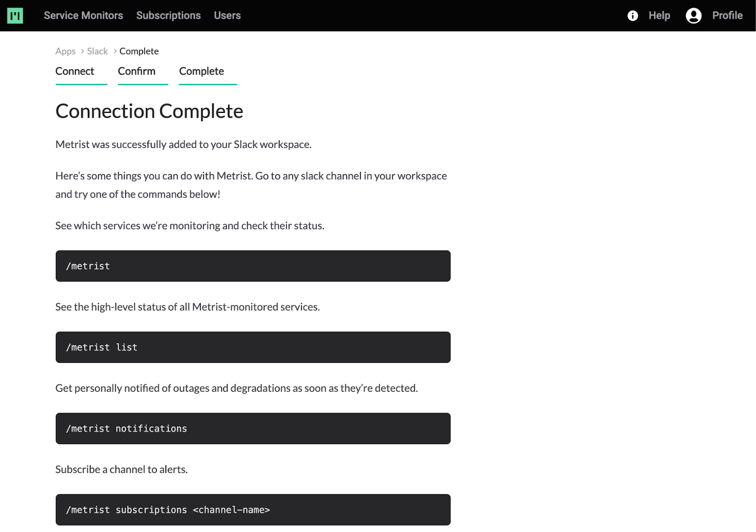Click 'See which services we're monitoring' text
The width and height of the screenshot is (756, 532).
pyautogui.click(x=189, y=226)
